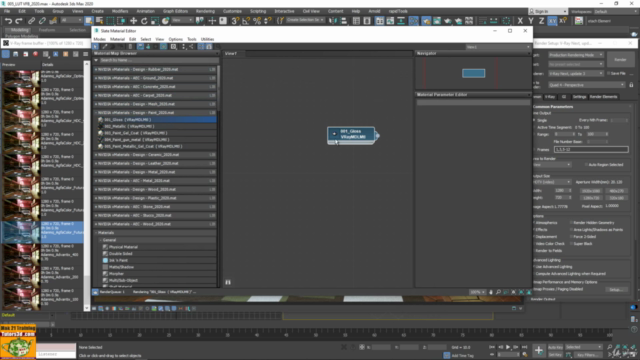Viewport: 640px width, 360px height.
Task: Switch to the Render Elements tab
Action: tap(603, 97)
